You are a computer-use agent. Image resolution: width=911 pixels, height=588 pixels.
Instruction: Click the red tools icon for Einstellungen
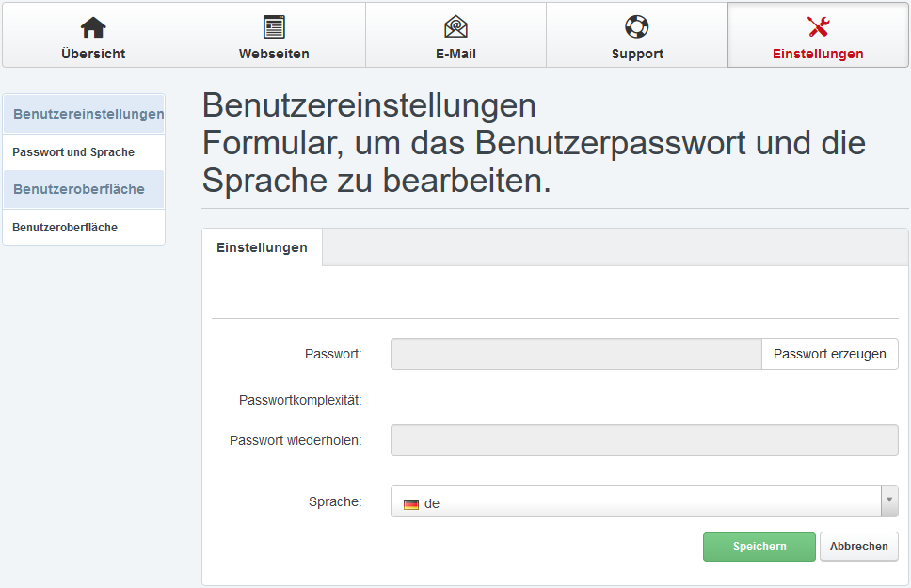[818, 26]
